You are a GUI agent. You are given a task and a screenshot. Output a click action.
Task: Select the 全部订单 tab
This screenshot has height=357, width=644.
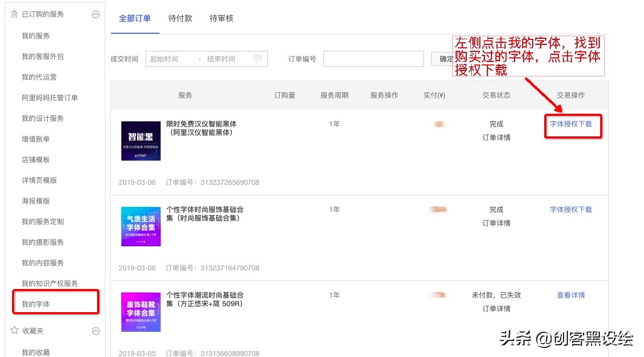pyautogui.click(x=134, y=17)
